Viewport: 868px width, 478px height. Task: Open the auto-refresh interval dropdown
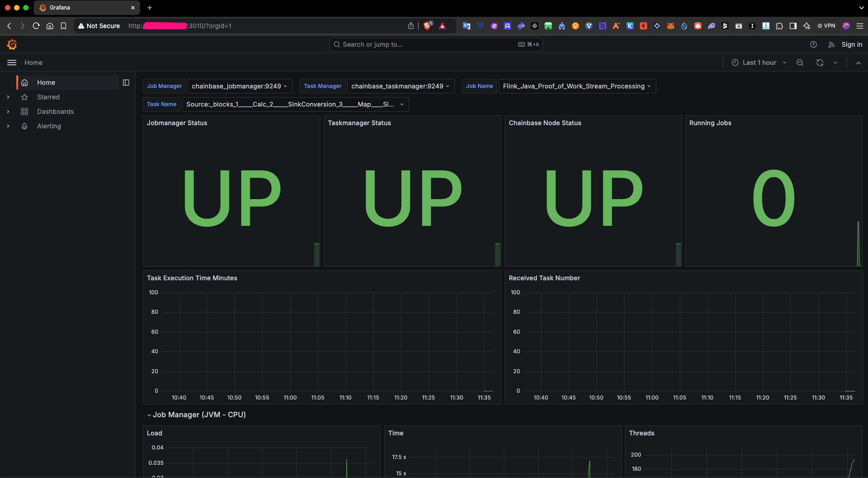point(835,63)
